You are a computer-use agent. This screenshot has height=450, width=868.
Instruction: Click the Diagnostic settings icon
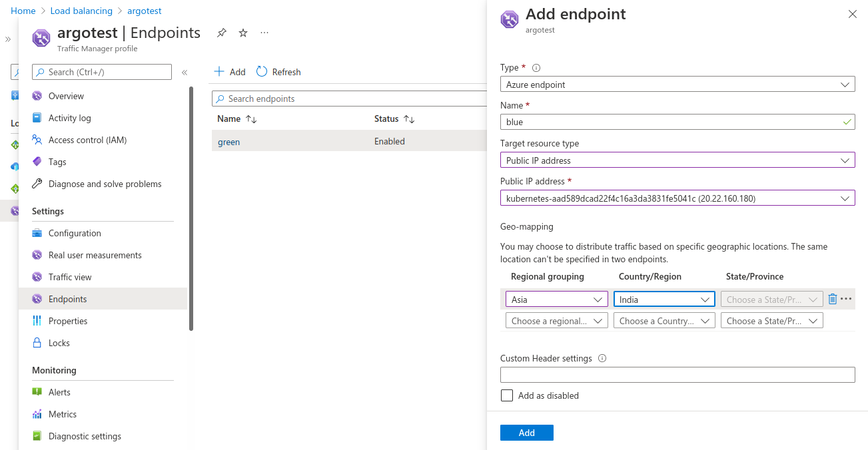point(37,436)
